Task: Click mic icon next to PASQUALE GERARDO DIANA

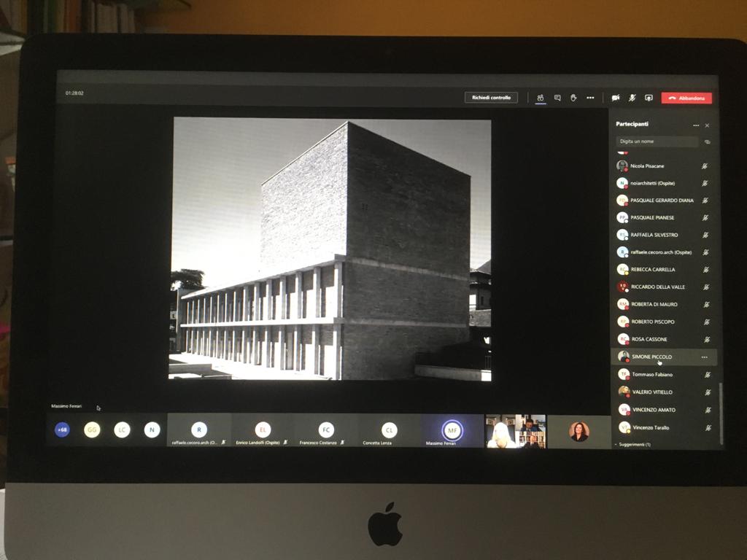Action: click(x=705, y=201)
